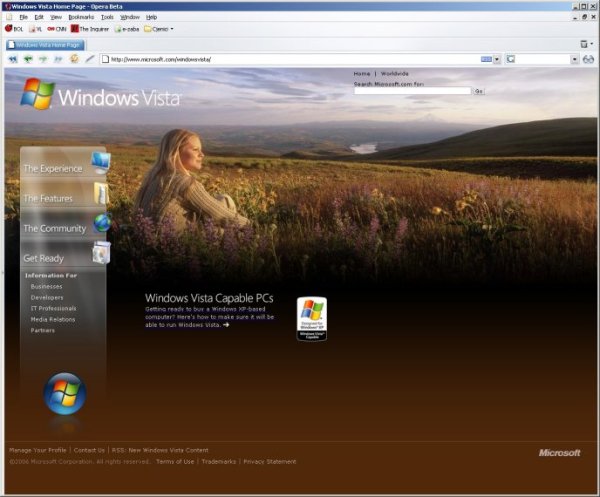This screenshot has height=497, width=600.
Task: Open the closed tabs trash can icon
Action: [584, 44]
